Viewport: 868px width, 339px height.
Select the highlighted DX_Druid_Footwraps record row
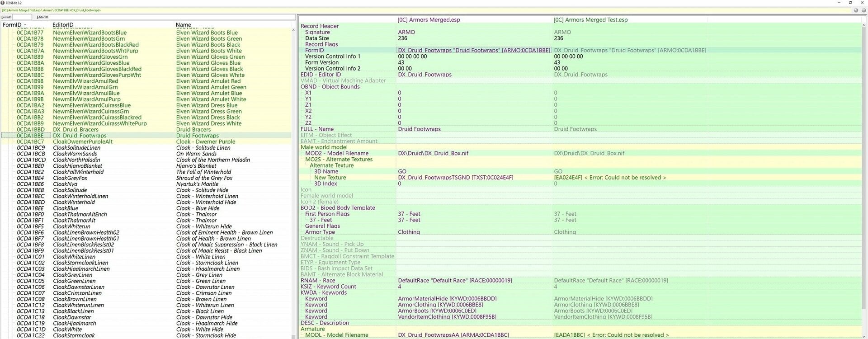click(x=147, y=136)
